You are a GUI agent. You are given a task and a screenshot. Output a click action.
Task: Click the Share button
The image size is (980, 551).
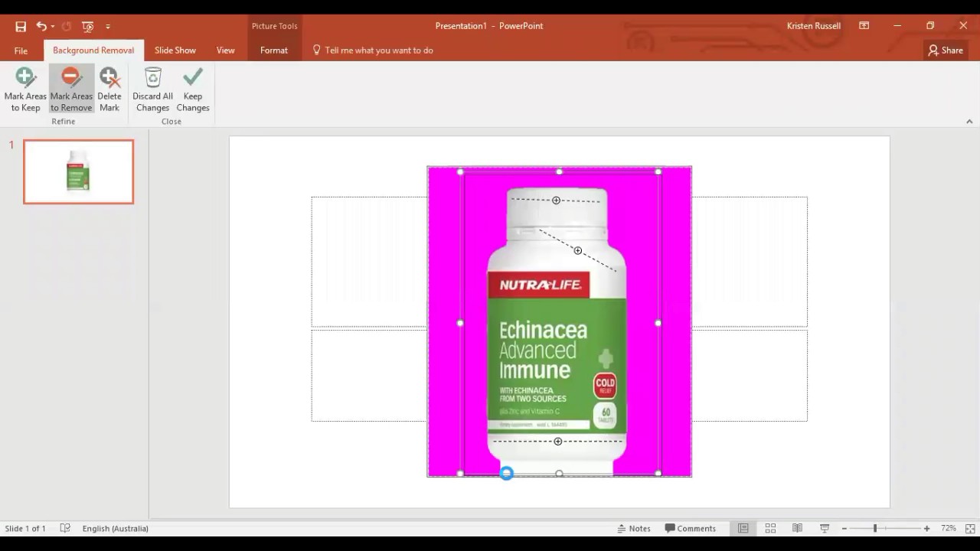946,51
